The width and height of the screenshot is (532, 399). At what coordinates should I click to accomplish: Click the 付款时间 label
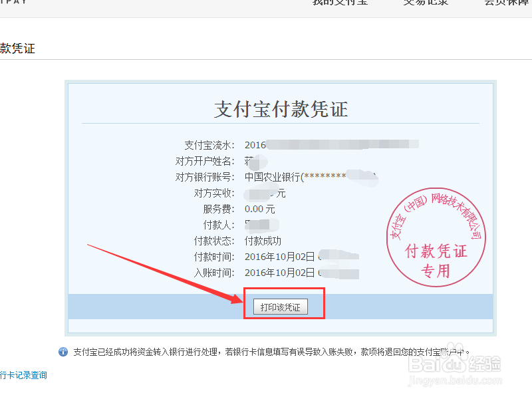pos(214,257)
